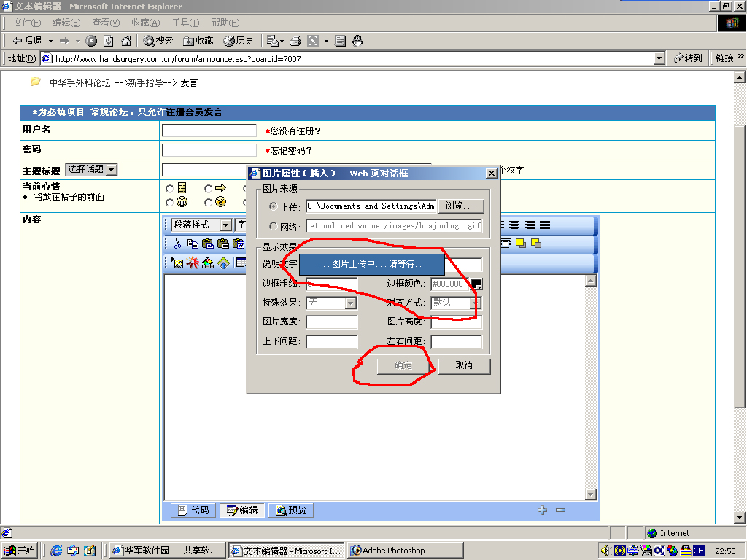Screen dimensions: 747x560
Task: Open the 收藏(A) menu
Action: coord(146,23)
